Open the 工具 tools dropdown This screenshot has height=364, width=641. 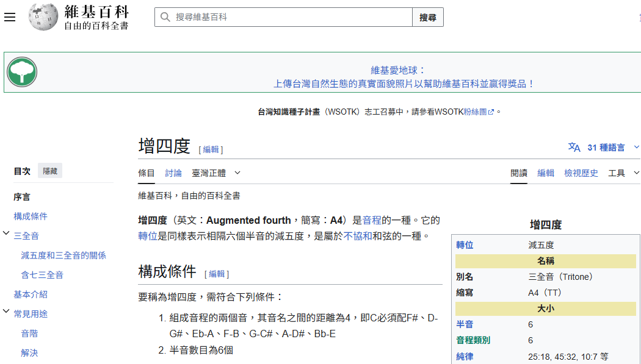623,173
